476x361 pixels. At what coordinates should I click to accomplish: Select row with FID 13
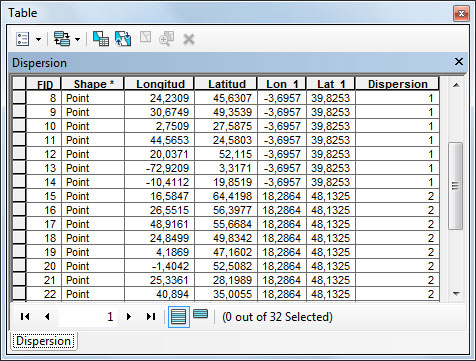click(19, 168)
